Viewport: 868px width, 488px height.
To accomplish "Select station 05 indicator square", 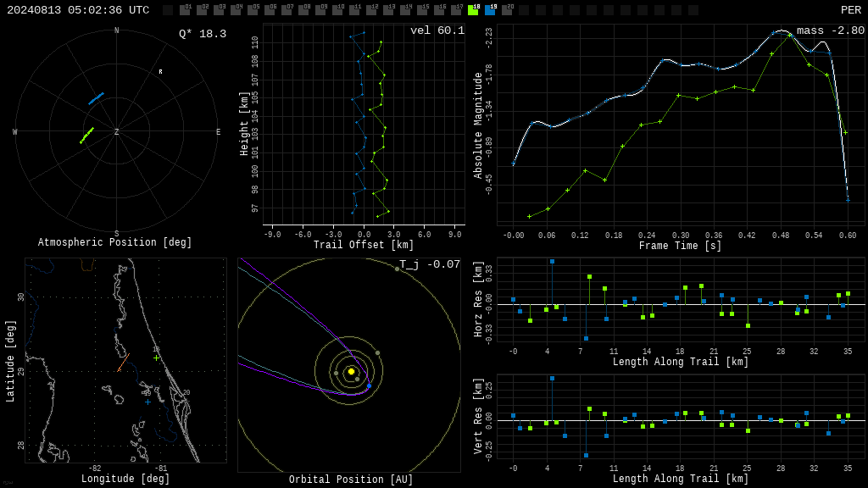I will tap(253, 10).
